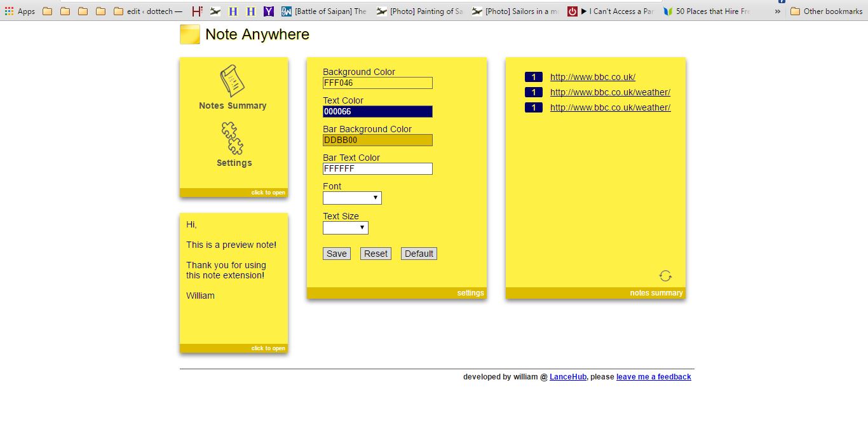Click the Bar Background Color DDBB00 field
Viewport: 868px width, 429px height.
[x=377, y=140]
